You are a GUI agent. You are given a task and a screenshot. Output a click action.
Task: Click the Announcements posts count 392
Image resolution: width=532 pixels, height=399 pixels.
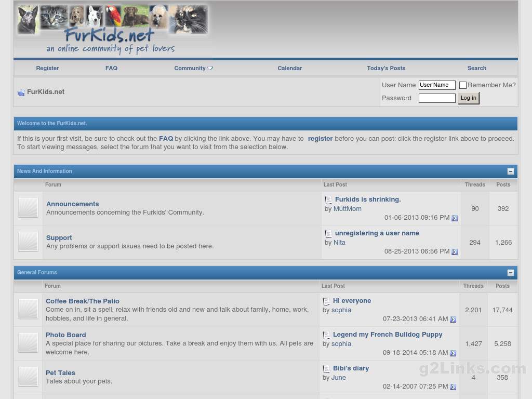click(x=503, y=209)
